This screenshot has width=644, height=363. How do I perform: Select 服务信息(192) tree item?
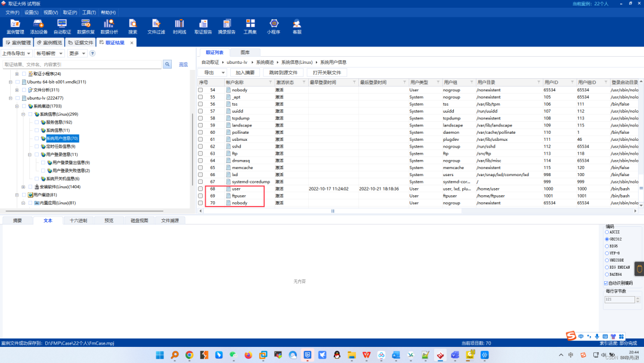tap(59, 122)
